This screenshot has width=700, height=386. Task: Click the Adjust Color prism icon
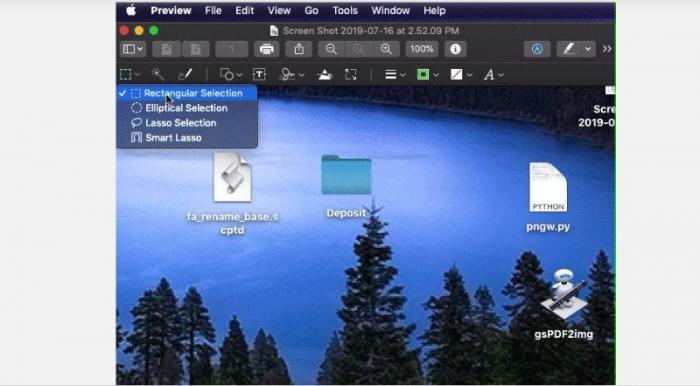point(325,75)
